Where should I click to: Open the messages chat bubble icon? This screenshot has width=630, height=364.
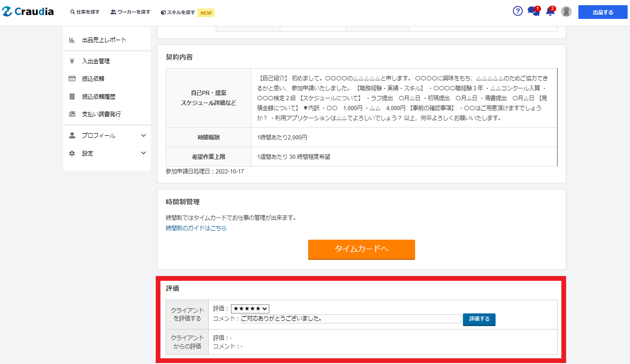click(533, 11)
